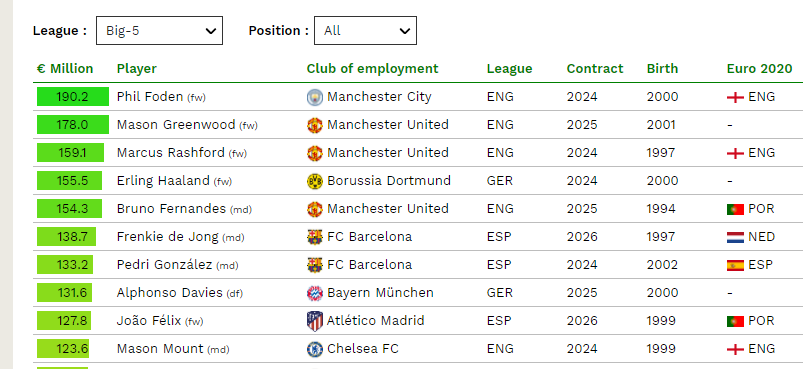Click Spain flag in Pedri González row
803x369 pixels.
(735, 265)
